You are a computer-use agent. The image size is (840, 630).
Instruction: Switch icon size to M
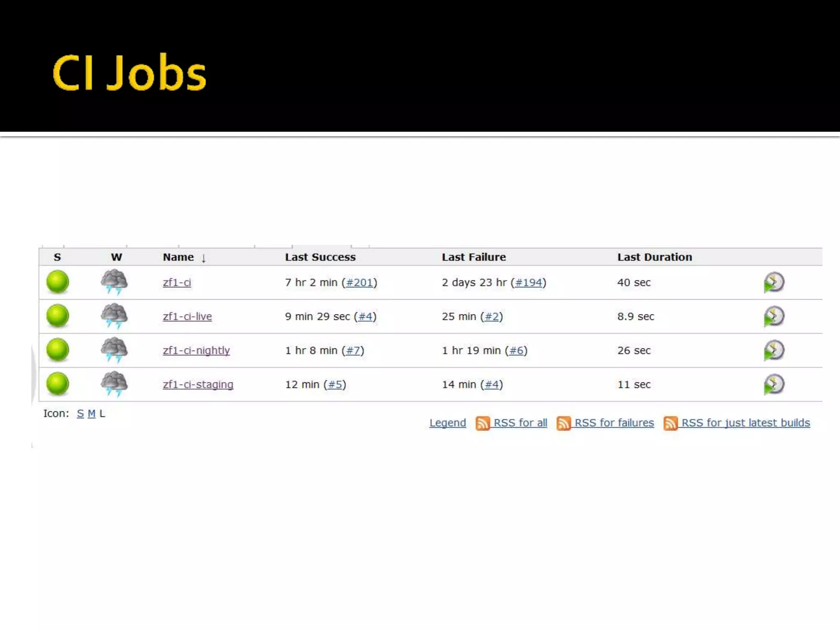pos(91,413)
